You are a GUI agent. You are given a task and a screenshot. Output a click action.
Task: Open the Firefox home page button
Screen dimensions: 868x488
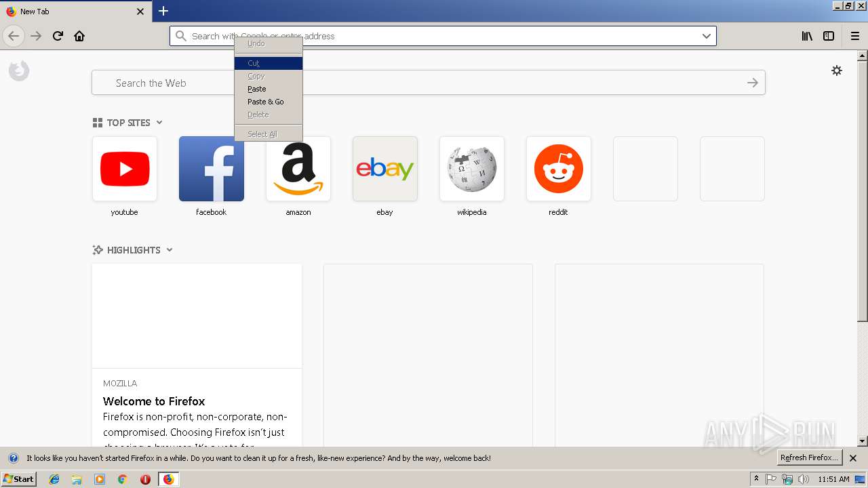[x=79, y=36]
